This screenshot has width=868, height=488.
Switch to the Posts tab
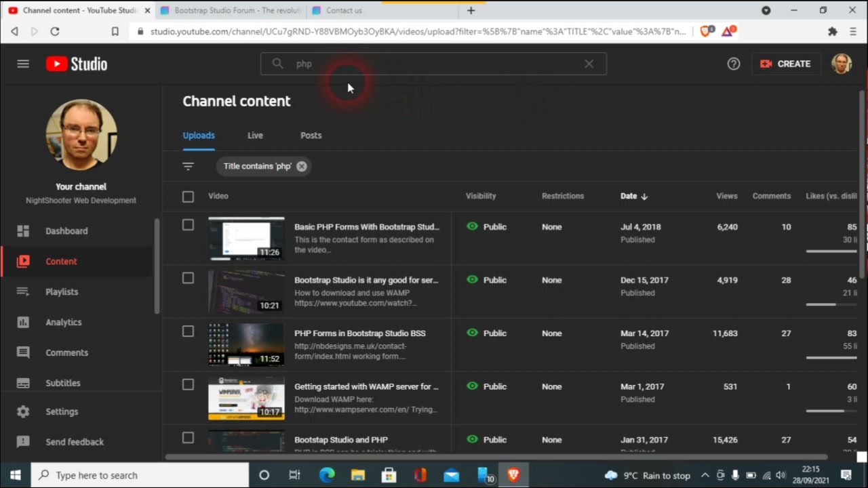click(311, 136)
